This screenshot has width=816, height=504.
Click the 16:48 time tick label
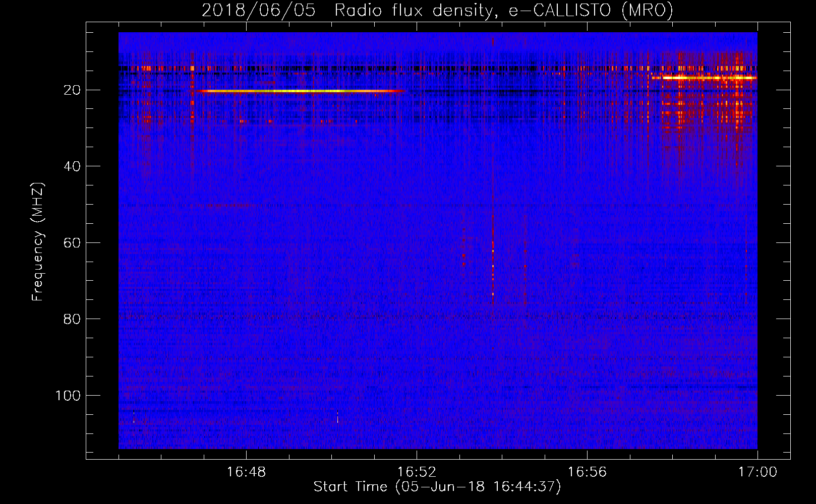[x=246, y=472]
